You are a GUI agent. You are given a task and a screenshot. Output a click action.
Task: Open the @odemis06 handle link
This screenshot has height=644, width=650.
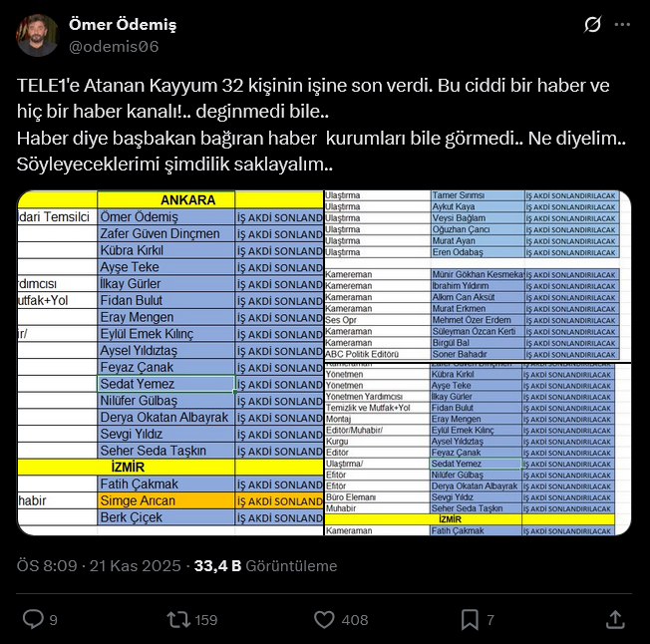(x=114, y=46)
